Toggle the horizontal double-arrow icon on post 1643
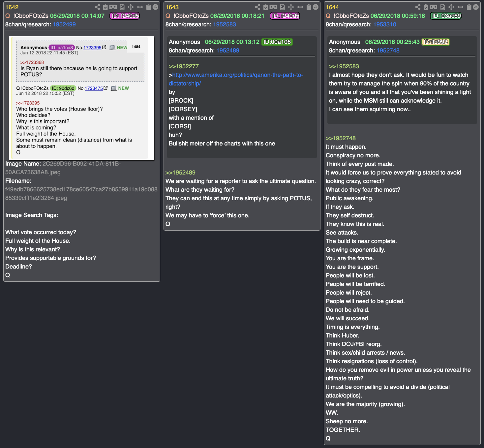Viewport: 484px width, 448px height. pyautogui.click(x=300, y=7)
